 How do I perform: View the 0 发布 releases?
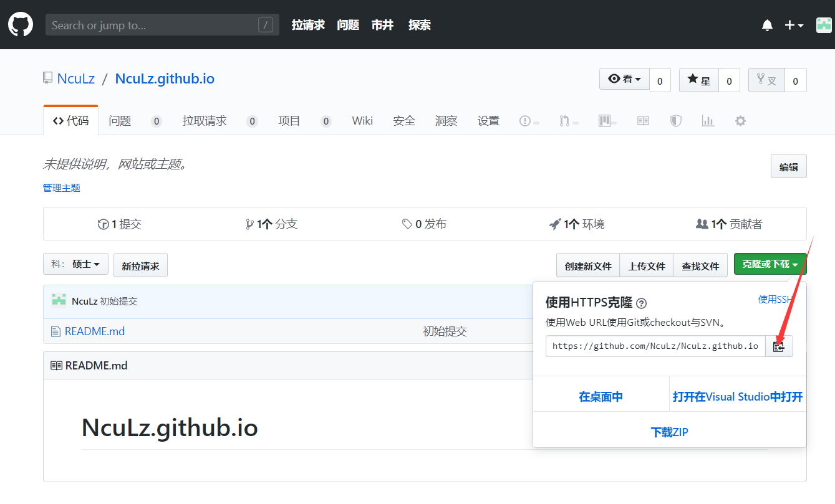click(424, 224)
